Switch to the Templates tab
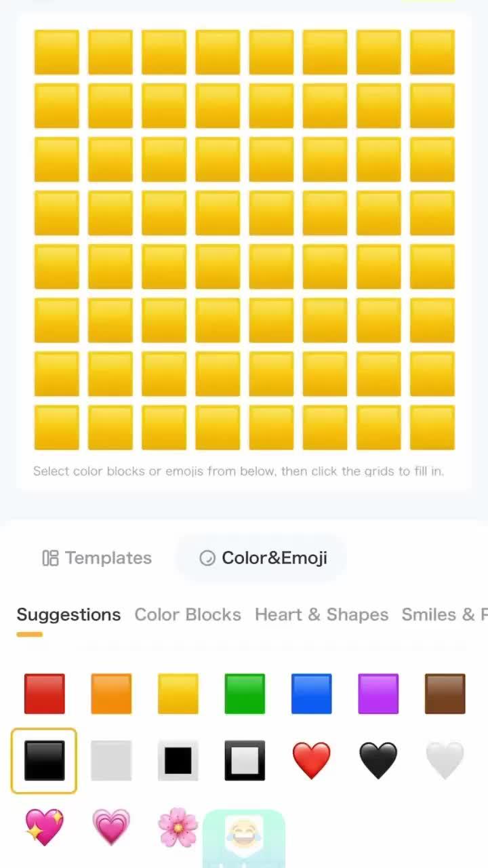This screenshot has width=488, height=868. [96, 557]
